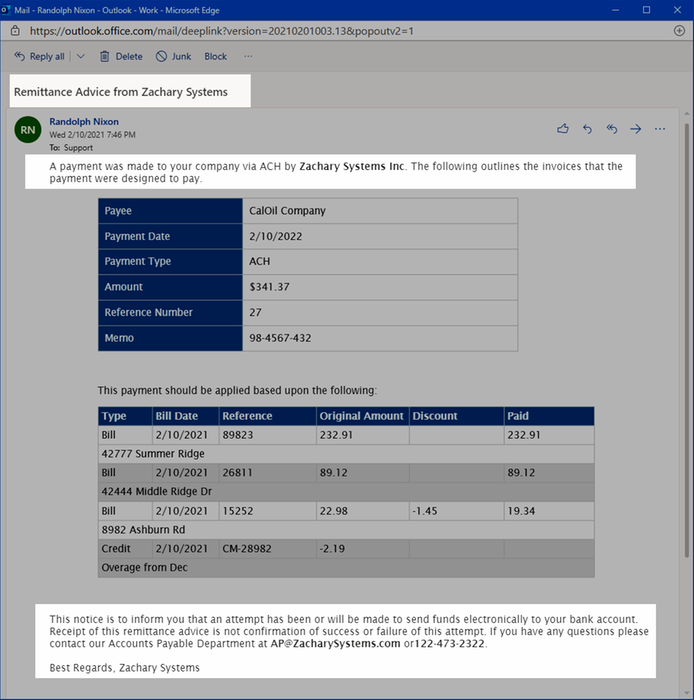Expand the Reply all dropdown arrow

click(80, 56)
